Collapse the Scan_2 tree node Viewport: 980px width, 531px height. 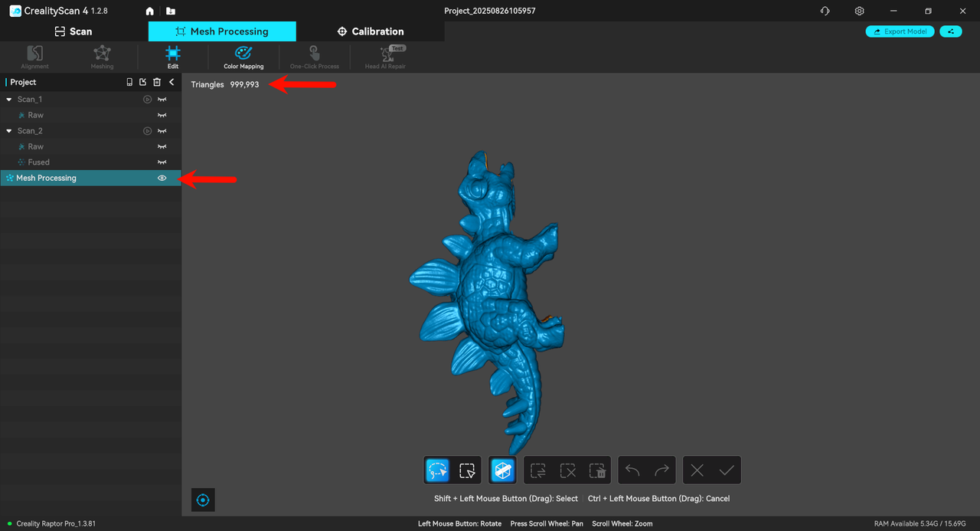coord(9,131)
